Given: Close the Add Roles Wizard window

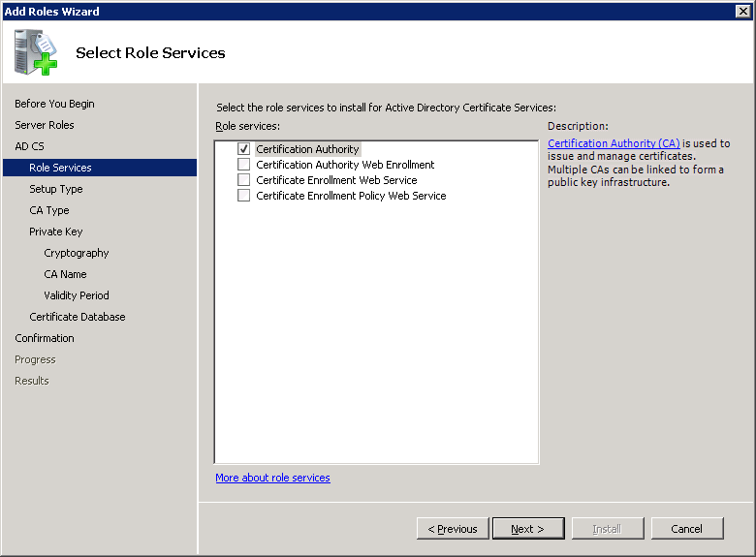Looking at the screenshot, I should pos(743,11).
